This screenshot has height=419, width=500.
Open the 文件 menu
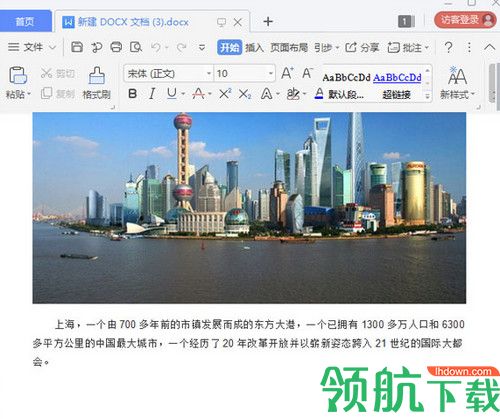[33, 47]
